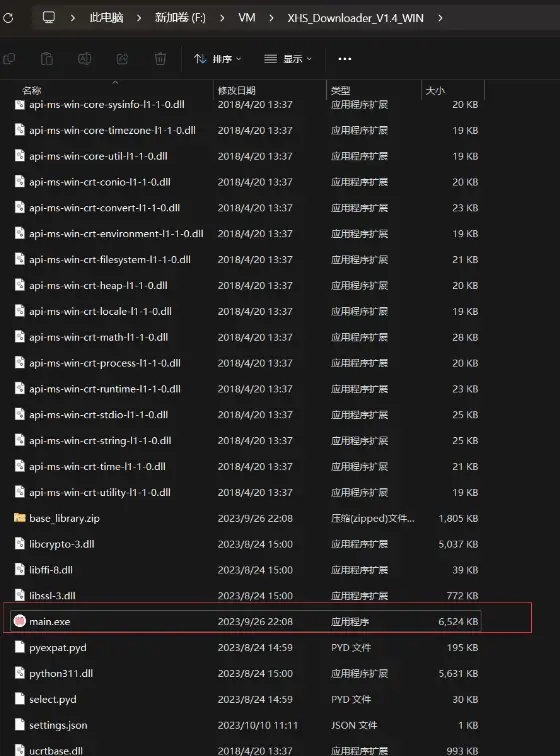
Task: Sort by the 大小 column header
Action: point(435,90)
